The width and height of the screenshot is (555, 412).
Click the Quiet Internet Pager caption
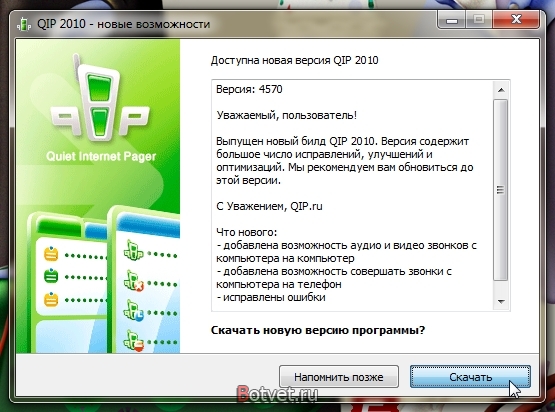pyautogui.click(x=101, y=156)
